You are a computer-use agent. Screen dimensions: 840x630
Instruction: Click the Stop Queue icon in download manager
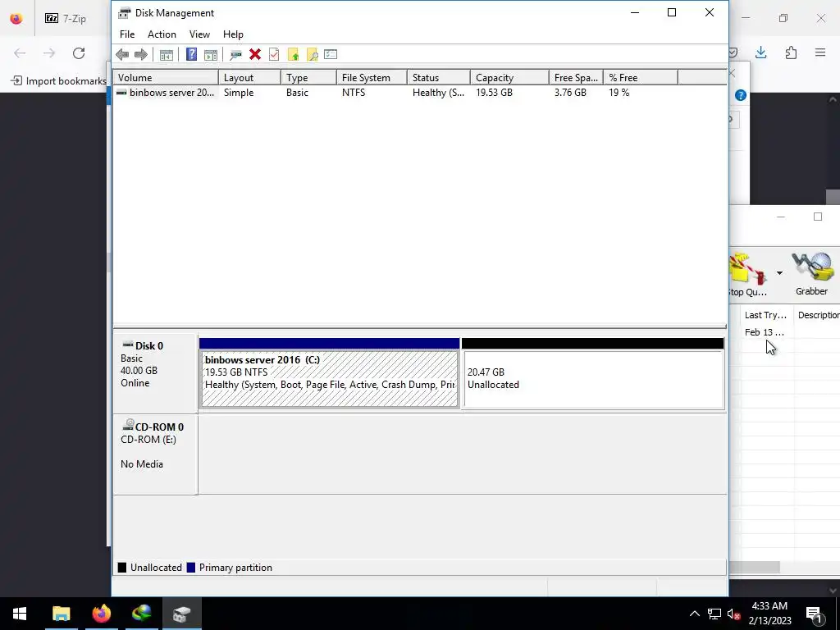748,274
